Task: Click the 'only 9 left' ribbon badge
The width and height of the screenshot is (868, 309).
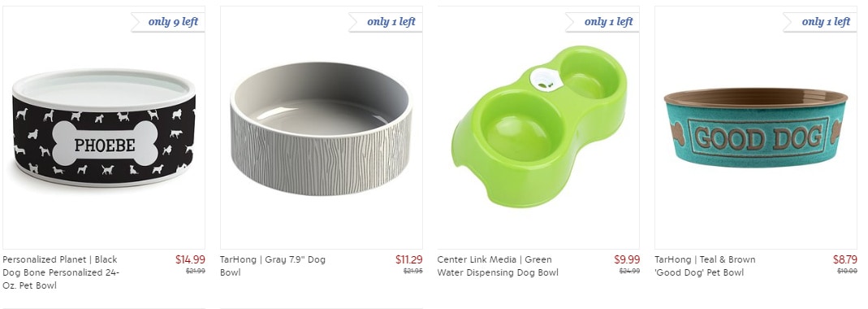Action: coord(168,22)
